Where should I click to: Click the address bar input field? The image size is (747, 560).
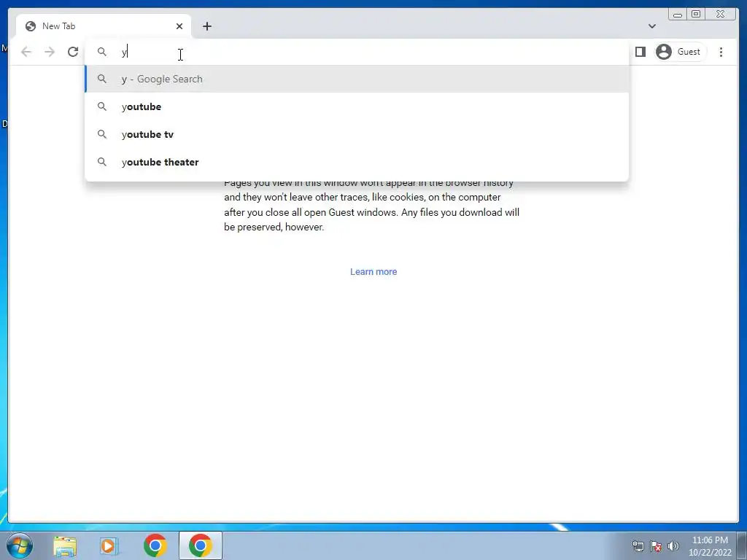click(356, 52)
